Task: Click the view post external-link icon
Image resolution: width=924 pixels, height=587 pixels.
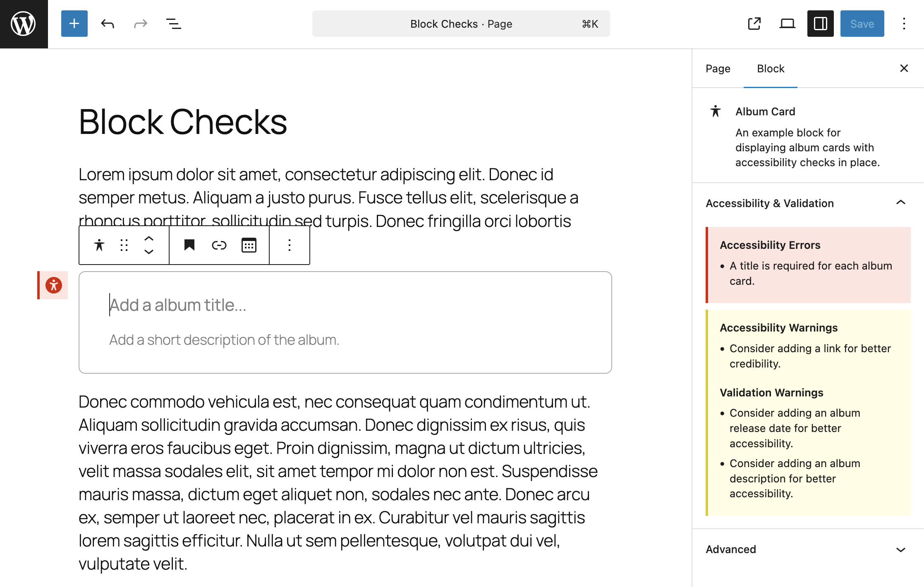Action: (754, 24)
